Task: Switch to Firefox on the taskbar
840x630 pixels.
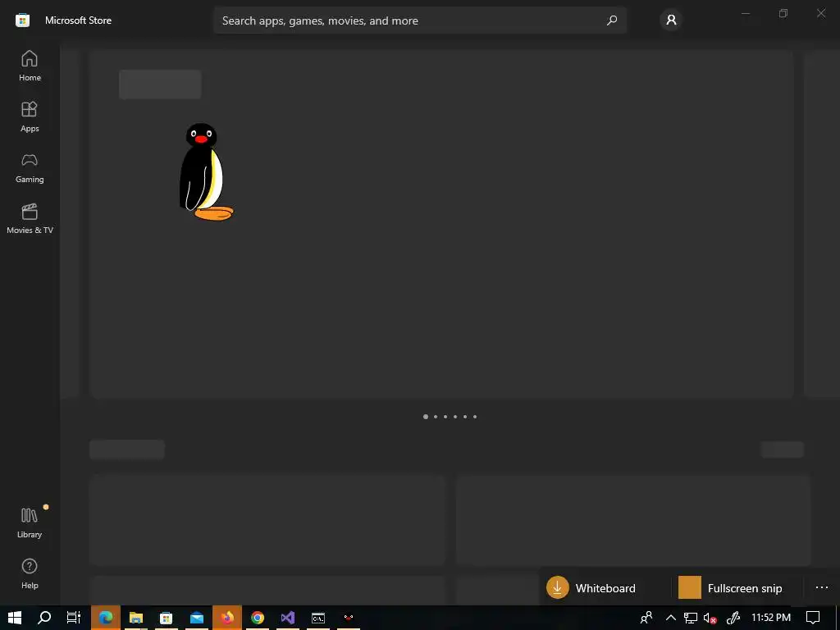Action: point(227,618)
